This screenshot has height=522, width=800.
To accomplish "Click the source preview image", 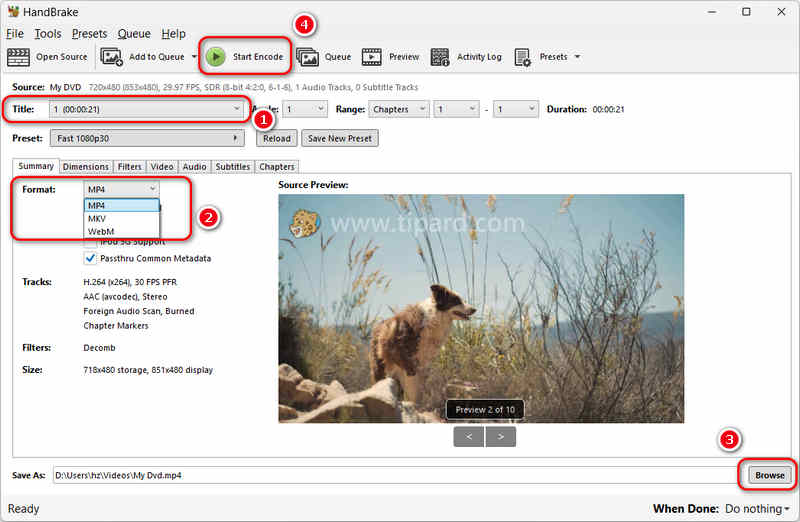I will tap(481, 308).
